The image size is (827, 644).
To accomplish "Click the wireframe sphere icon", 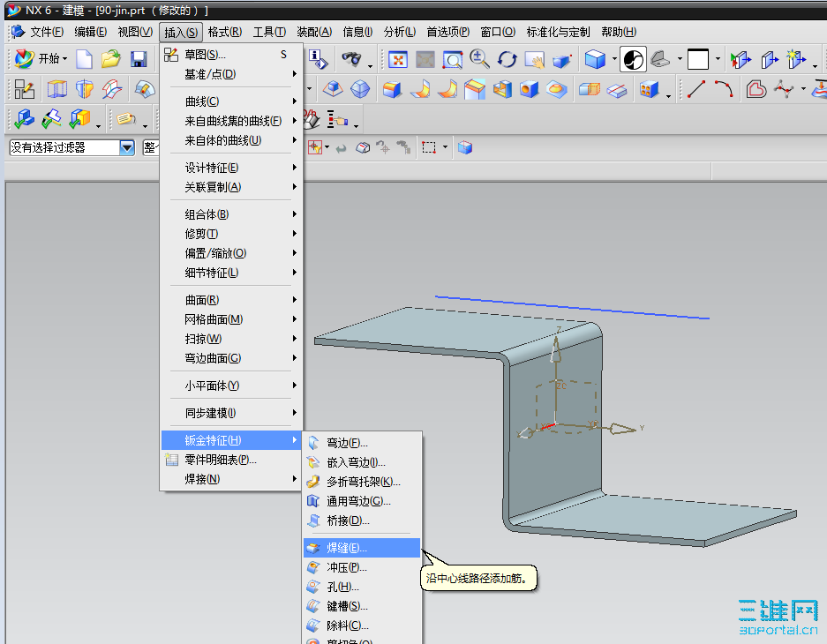I will (x=360, y=89).
